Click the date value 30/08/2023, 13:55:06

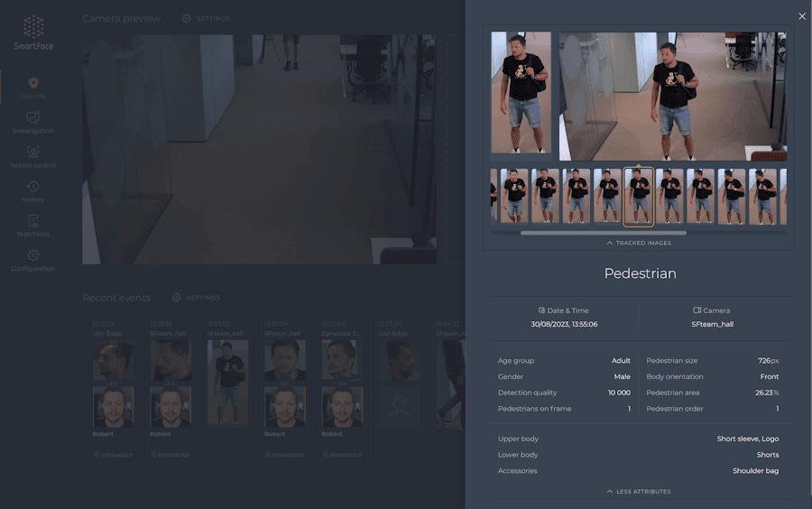pyautogui.click(x=564, y=324)
